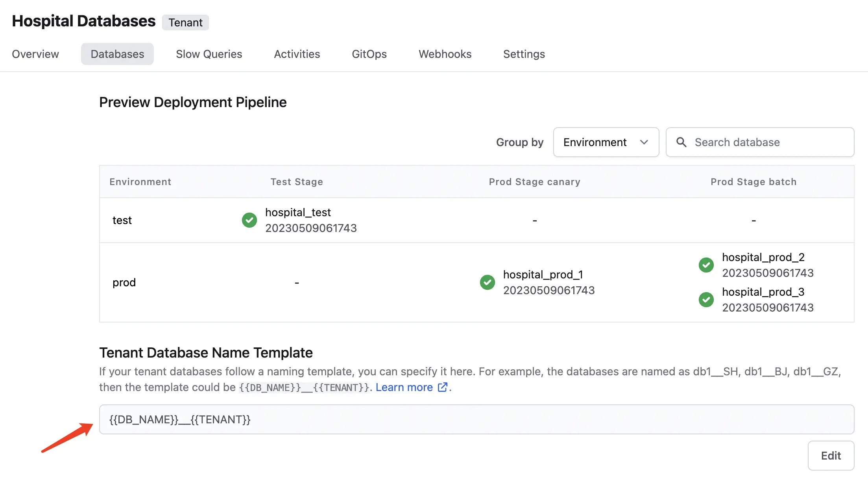The height and width of the screenshot is (482, 868).
Task: Click the green check next to hospital_test
Action: coord(249,220)
